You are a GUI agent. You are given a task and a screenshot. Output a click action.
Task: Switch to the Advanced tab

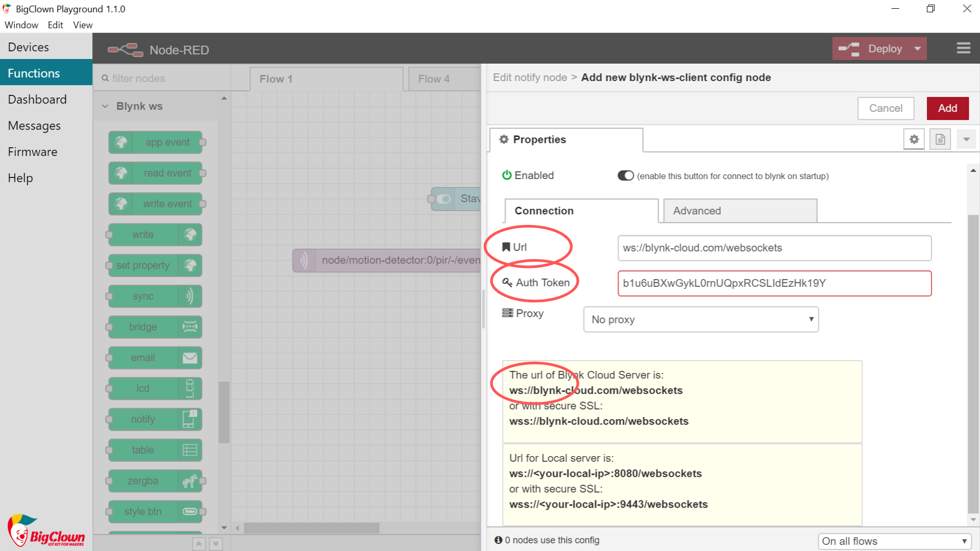click(x=741, y=211)
